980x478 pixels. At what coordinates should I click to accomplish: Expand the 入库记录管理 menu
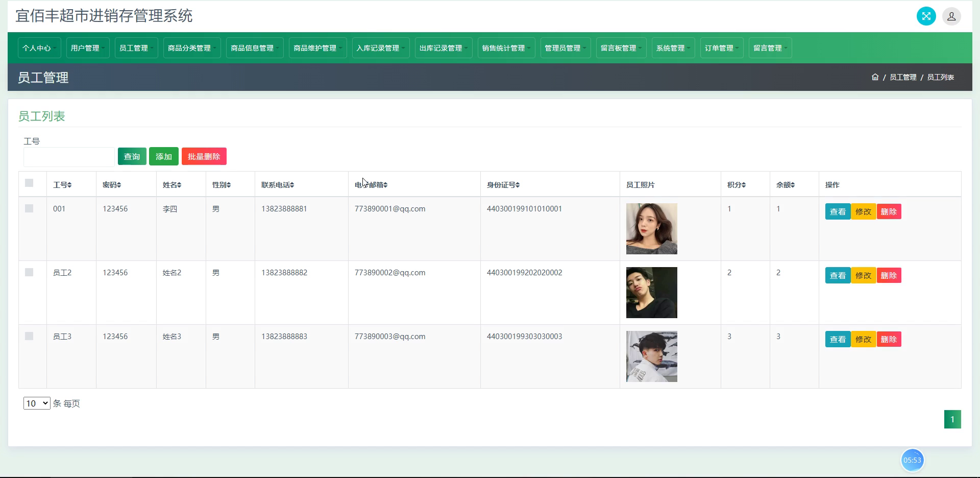click(x=381, y=48)
